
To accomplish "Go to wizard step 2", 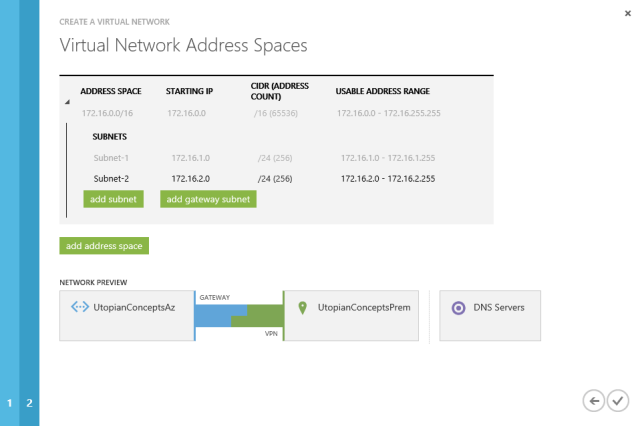I will pyautogui.click(x=29, y=403).
